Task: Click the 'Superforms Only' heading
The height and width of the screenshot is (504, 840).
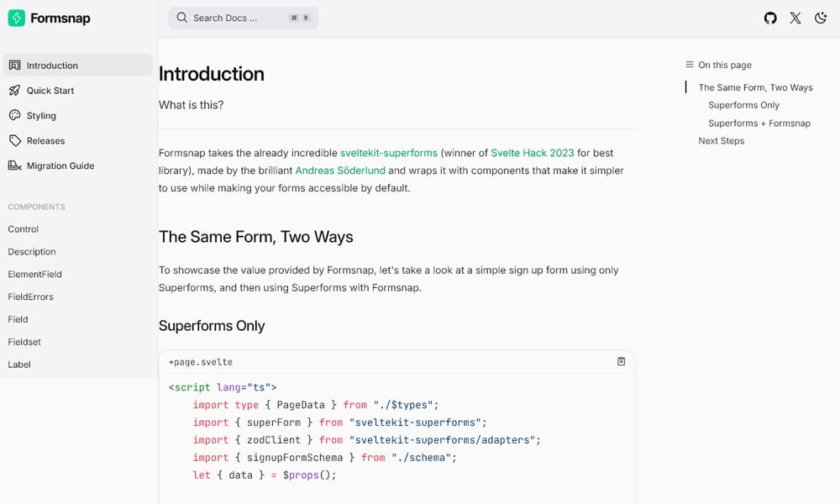Action: [212, 326]
